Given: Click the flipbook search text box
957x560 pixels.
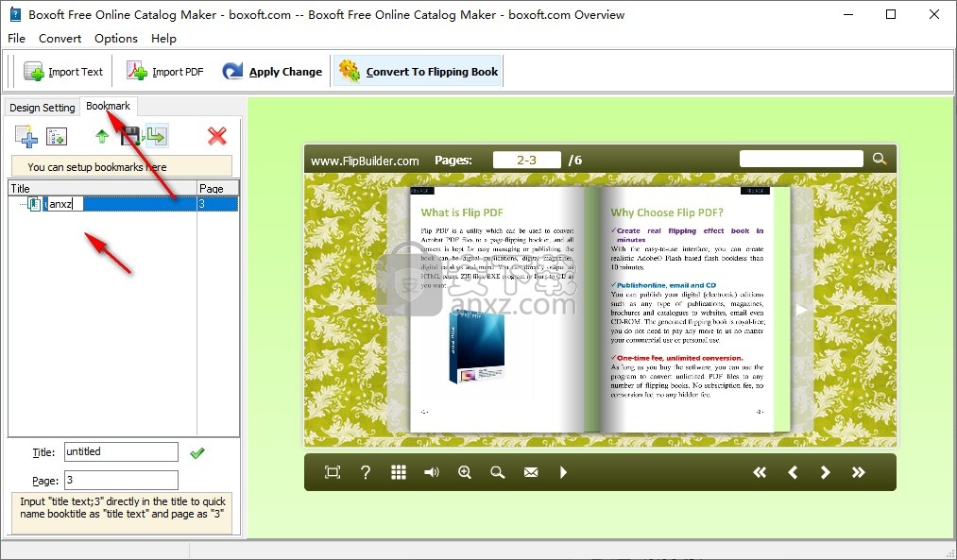Looking at the screenshot, I should point(801,160).
